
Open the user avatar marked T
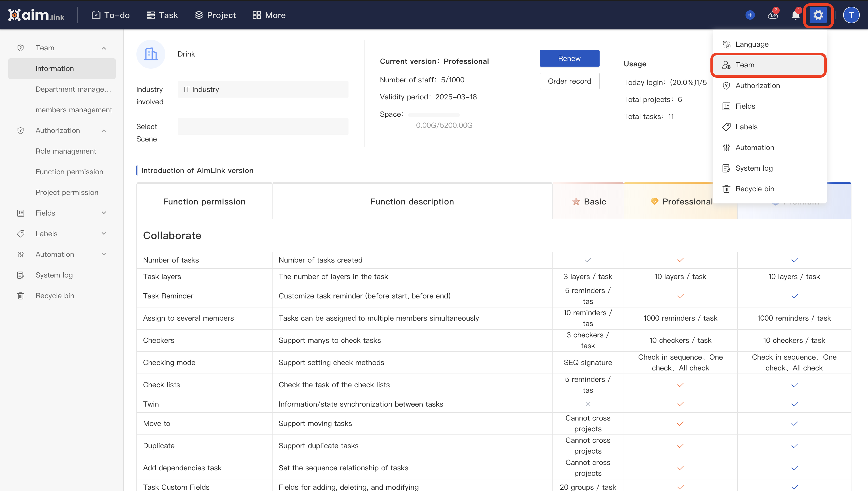(x=851, y=15)
